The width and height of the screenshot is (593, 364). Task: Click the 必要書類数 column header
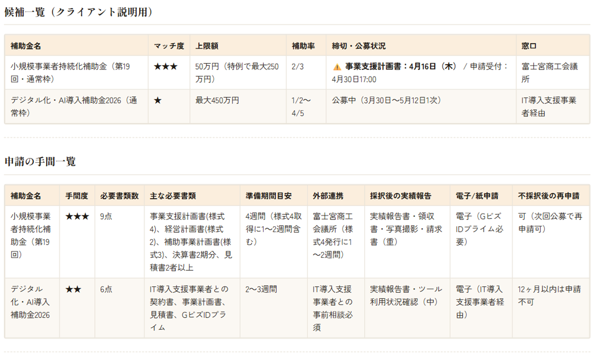[119, 196]
